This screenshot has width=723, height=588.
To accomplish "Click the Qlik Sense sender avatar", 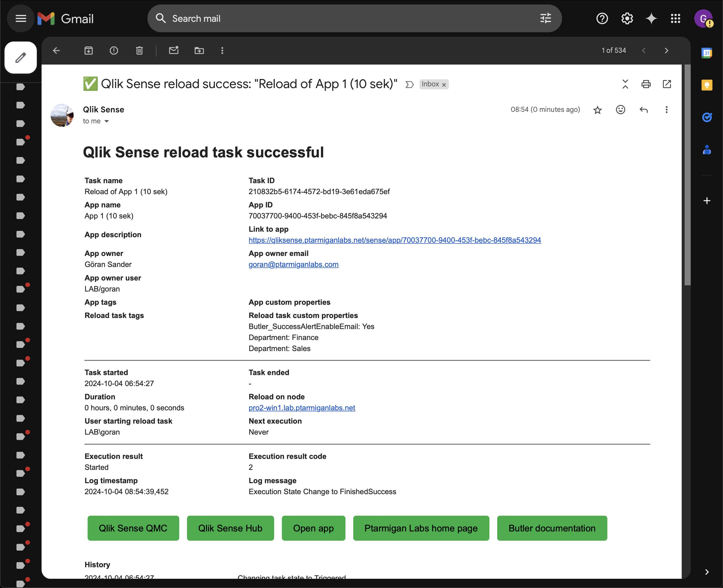I will coord(62,115).
